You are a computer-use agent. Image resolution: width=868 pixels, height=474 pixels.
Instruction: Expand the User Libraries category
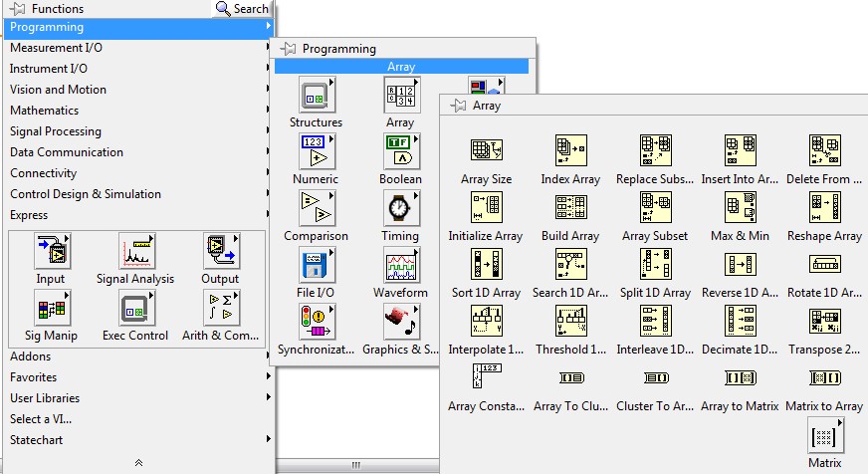138,398
